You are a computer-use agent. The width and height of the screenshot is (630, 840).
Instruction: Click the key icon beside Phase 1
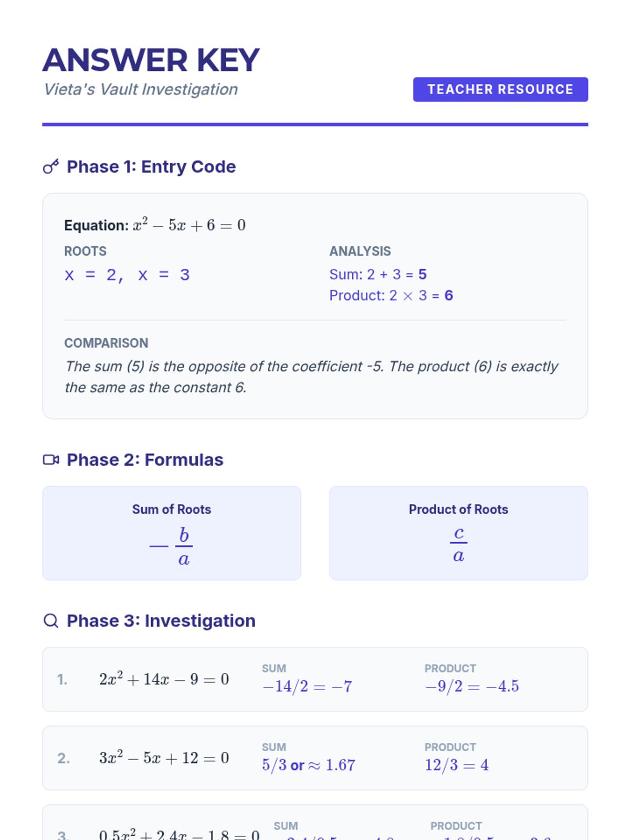coord(51,167)
